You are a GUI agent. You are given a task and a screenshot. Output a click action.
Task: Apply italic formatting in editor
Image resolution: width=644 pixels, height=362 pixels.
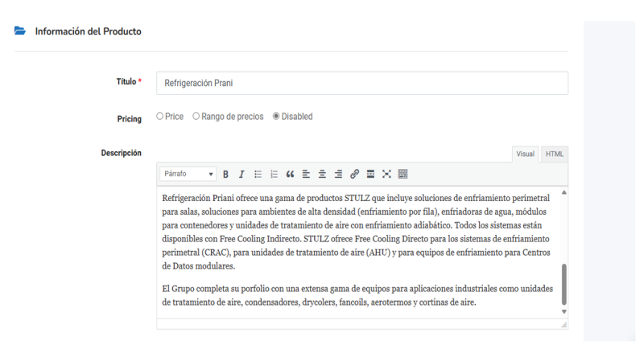241,174
